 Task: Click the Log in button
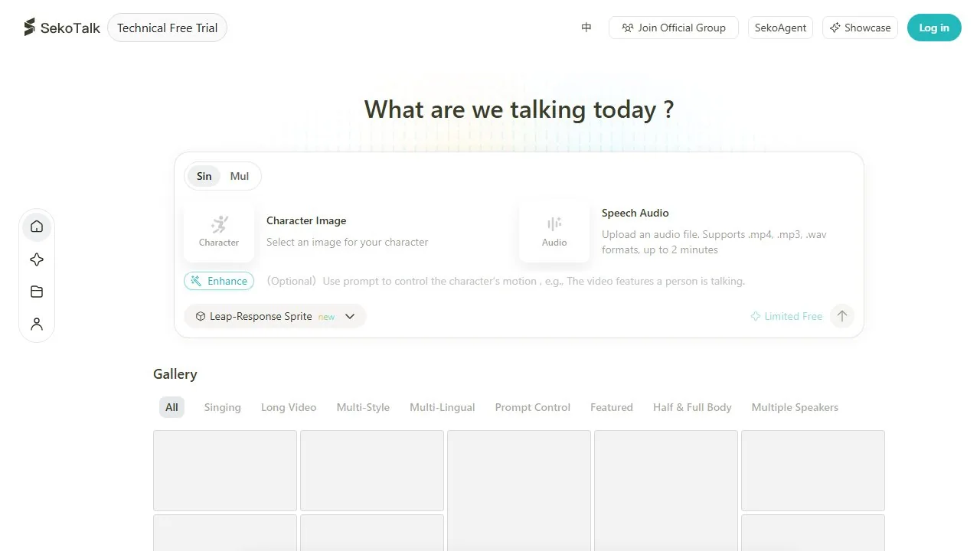click(934, 28)
